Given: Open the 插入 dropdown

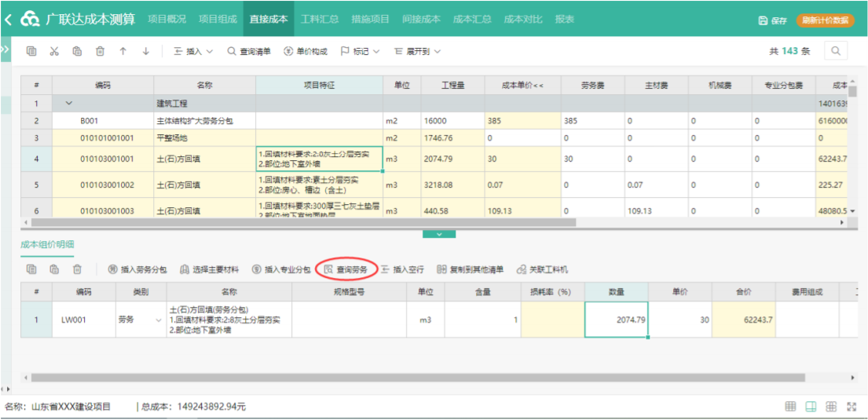Looking at the screenshot, I should coord(194,52).
